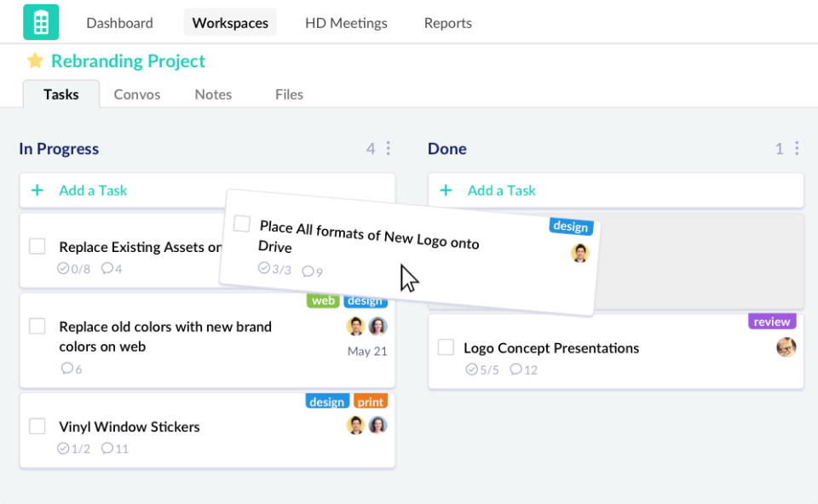This screenshot has height=504, width=818.
Task: Click the green building app logo
Action: point(41,23)
